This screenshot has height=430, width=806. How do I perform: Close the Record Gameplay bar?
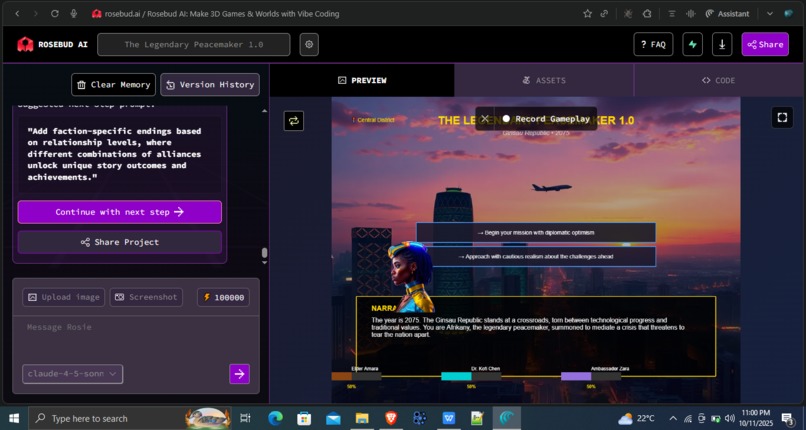485,119
